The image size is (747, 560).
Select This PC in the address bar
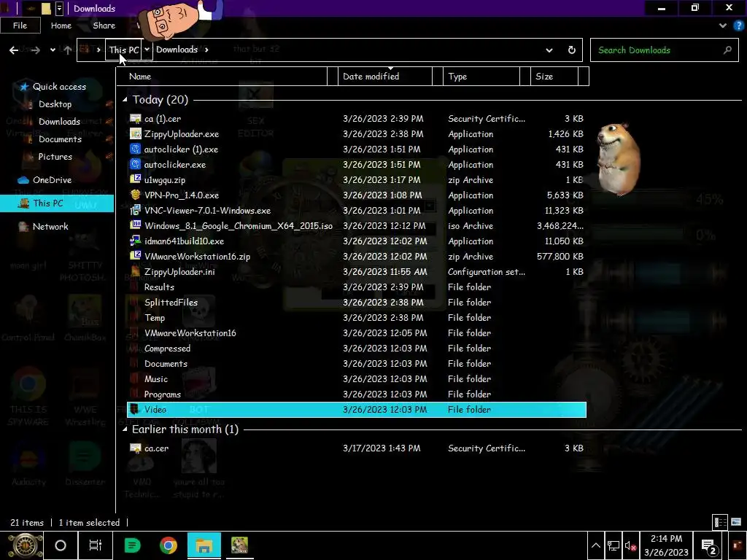coord(123,50)
